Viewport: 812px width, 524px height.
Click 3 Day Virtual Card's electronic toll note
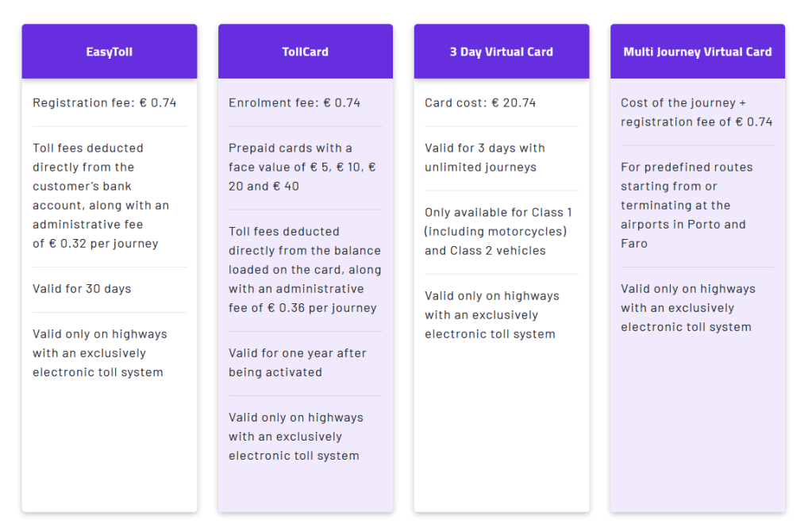pyautogui.click(x=491, y=315)
